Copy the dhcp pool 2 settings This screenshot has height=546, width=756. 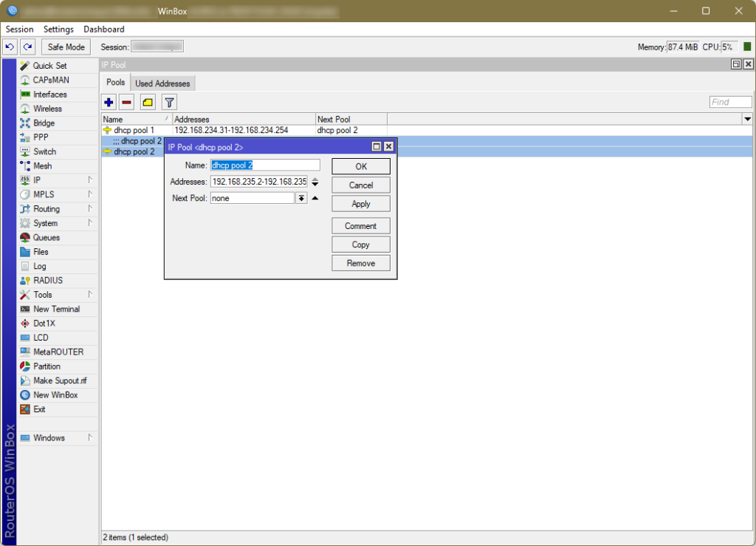[360, 244]
